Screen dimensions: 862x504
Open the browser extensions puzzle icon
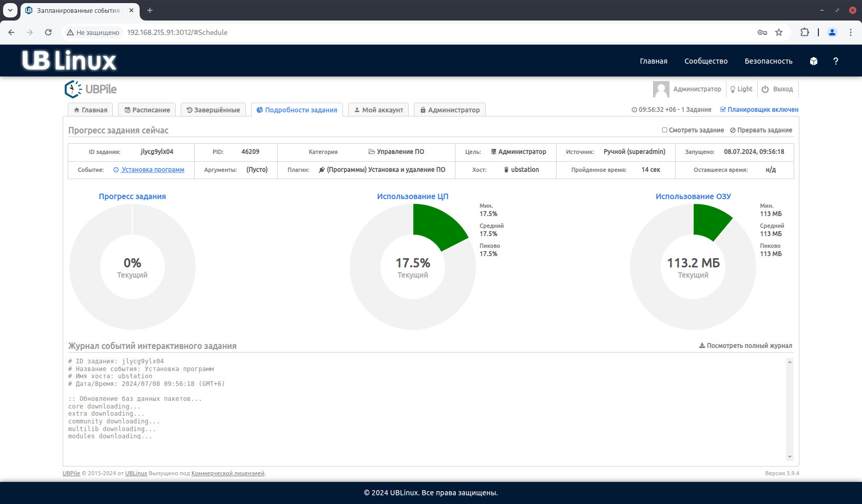click(804, 32)
